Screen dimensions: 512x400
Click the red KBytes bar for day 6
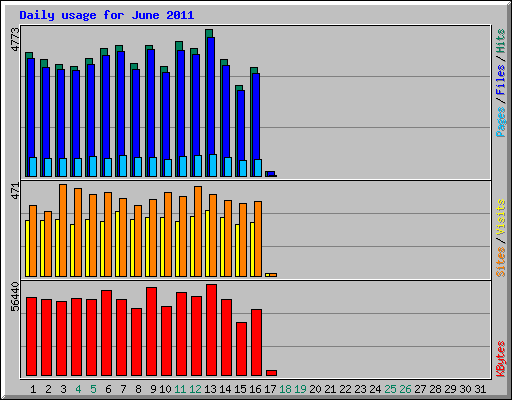pos(106,333)
